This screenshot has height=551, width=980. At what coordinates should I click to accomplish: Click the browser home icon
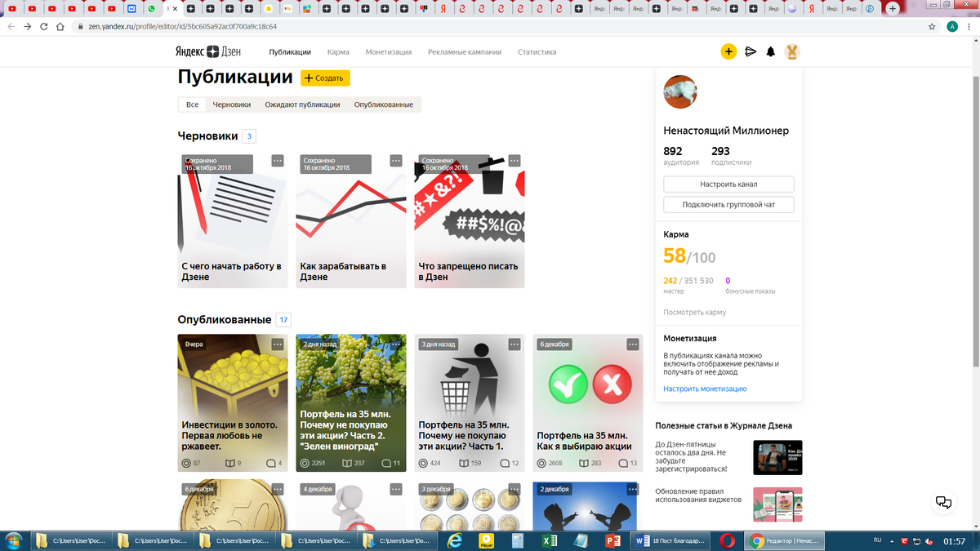pyautogui.click(x=60, y=26)
